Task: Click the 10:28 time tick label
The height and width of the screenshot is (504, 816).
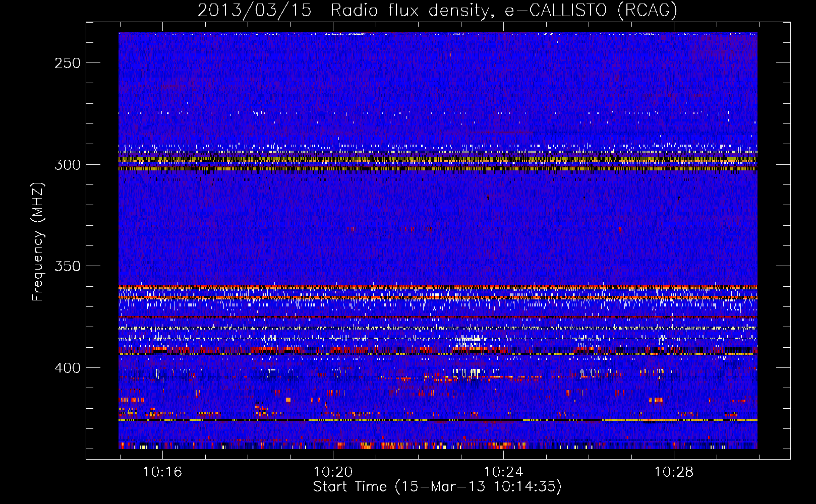Action: (674, 472)
